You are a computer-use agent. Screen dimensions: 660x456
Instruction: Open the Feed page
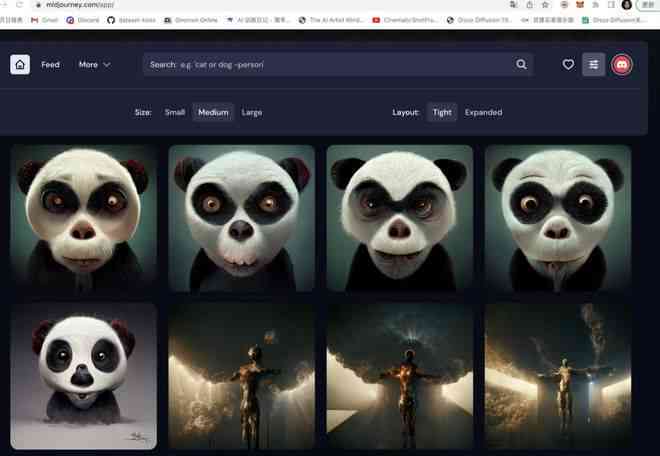point(51,65)
